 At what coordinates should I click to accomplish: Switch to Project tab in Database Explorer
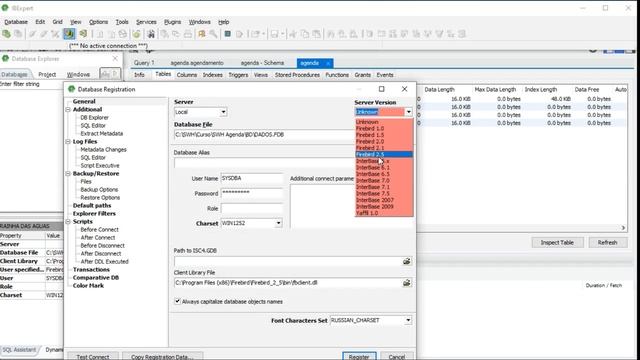47,74
